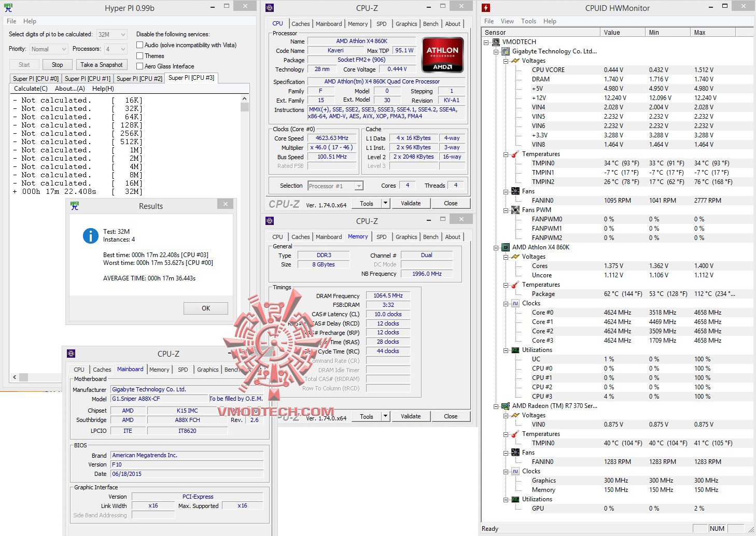Open the Calculate(C) menu in Super PI
Screen dimensions: 756x536
click(31, 89)
